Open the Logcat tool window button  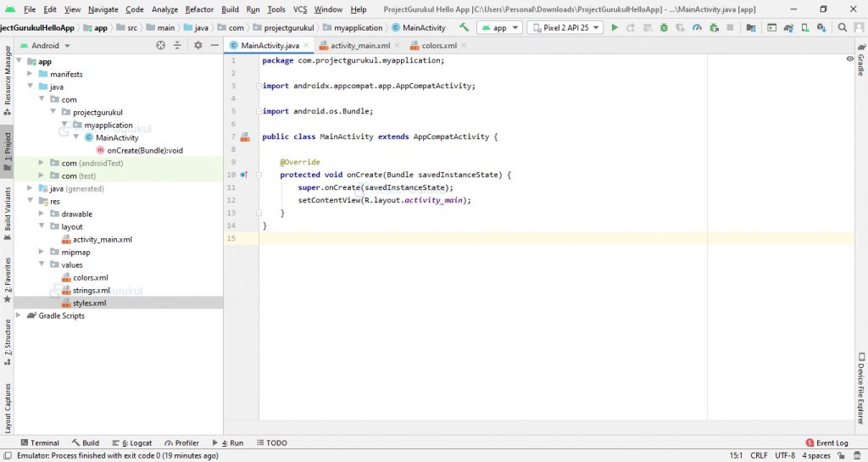tap(131, 443)
